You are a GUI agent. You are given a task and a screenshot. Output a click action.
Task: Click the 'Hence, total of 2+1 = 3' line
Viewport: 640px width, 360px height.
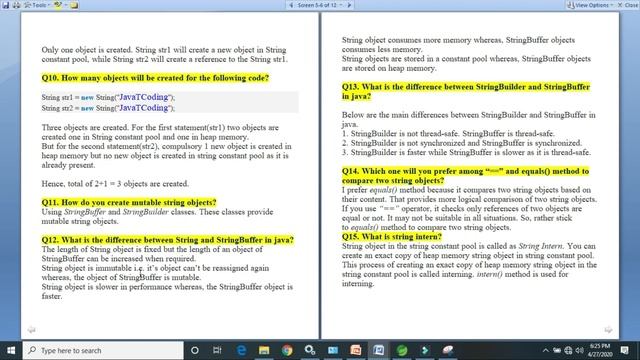pos(115,184)
